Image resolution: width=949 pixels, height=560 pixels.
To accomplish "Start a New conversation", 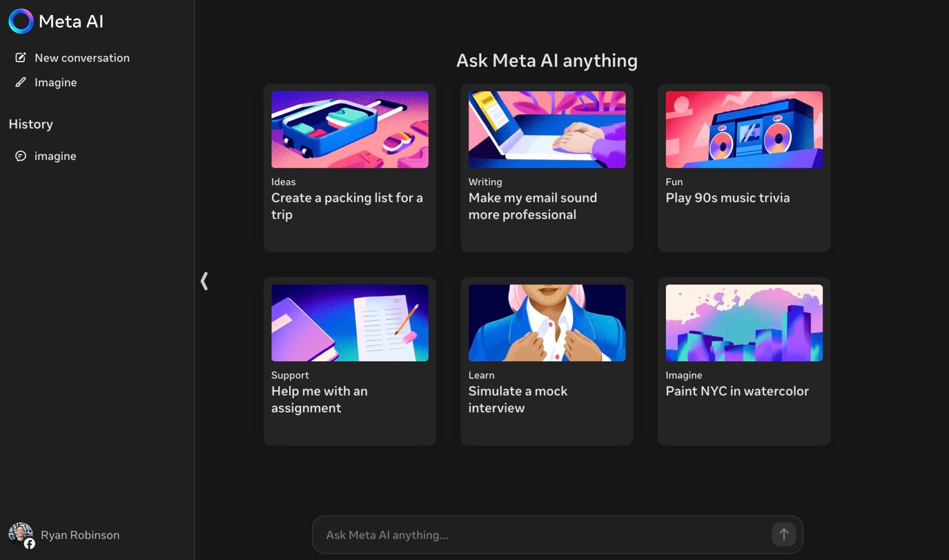I will point(82,57).
